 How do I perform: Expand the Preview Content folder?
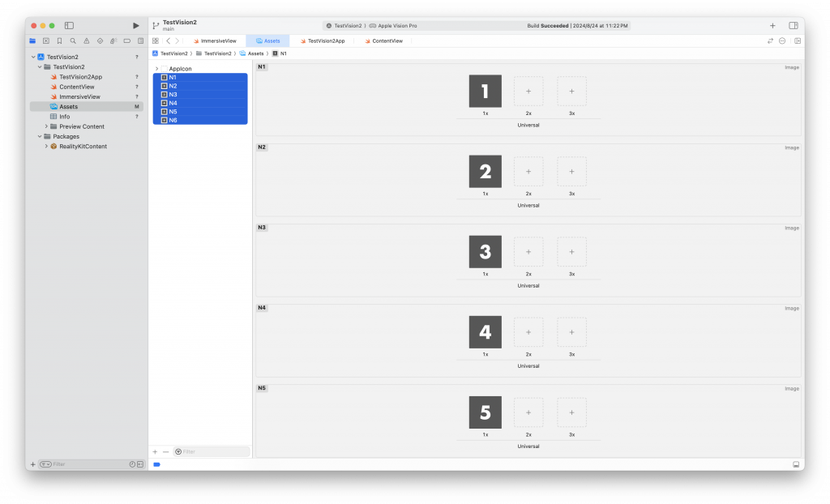click(46, 126)
